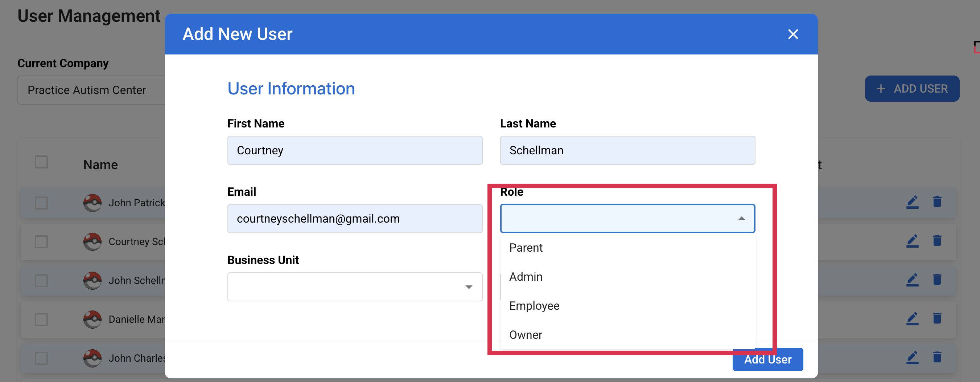Check the select-all checkbox in the table header

coord(41,162)
